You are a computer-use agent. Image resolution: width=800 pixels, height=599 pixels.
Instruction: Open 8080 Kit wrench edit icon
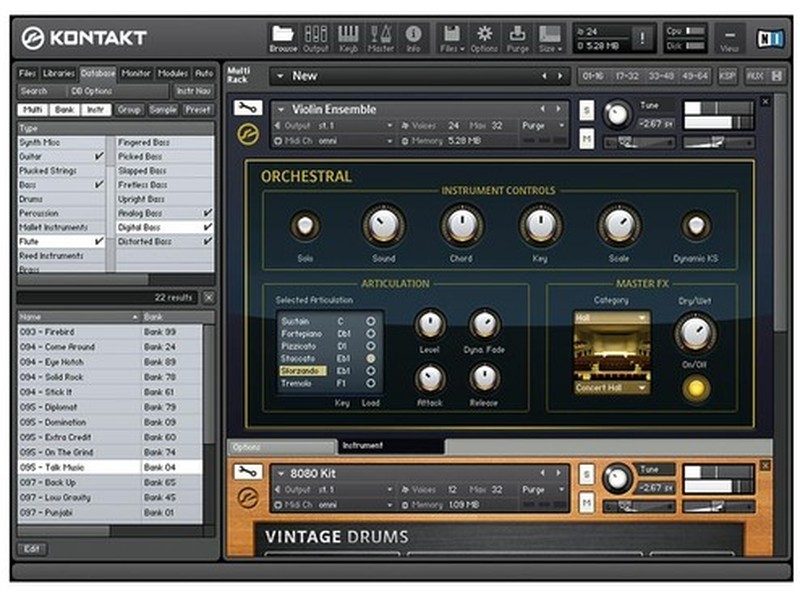coord(248,472)
